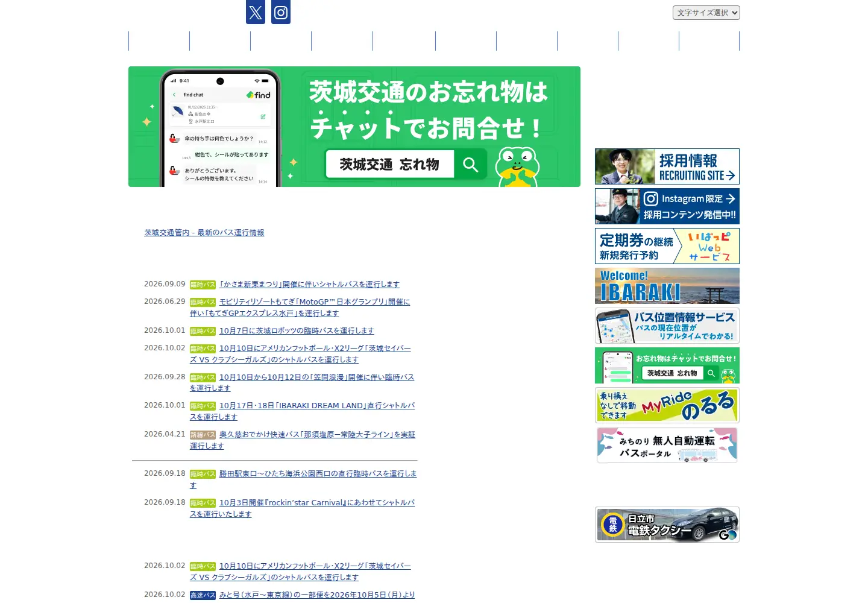Open the Welcome! IBARAKI banner
This screenshot has height=603, width=868.
point(667,286)
